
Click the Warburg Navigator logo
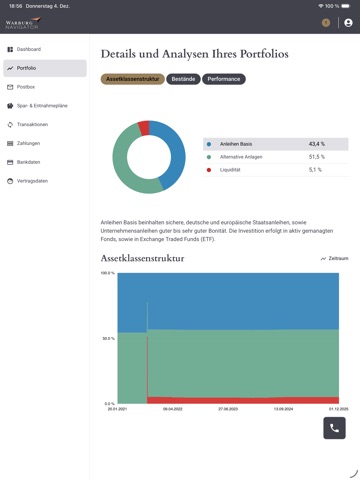tap(23, 23)
